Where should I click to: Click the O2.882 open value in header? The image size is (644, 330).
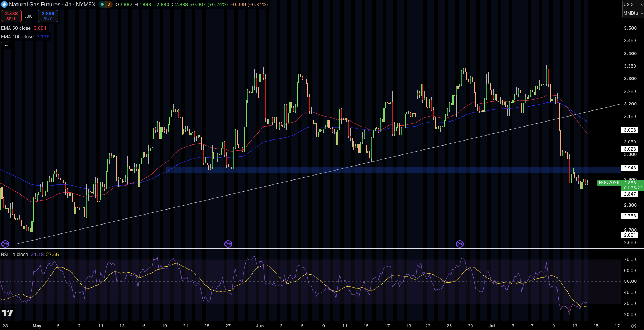click(x=124, y=4)
